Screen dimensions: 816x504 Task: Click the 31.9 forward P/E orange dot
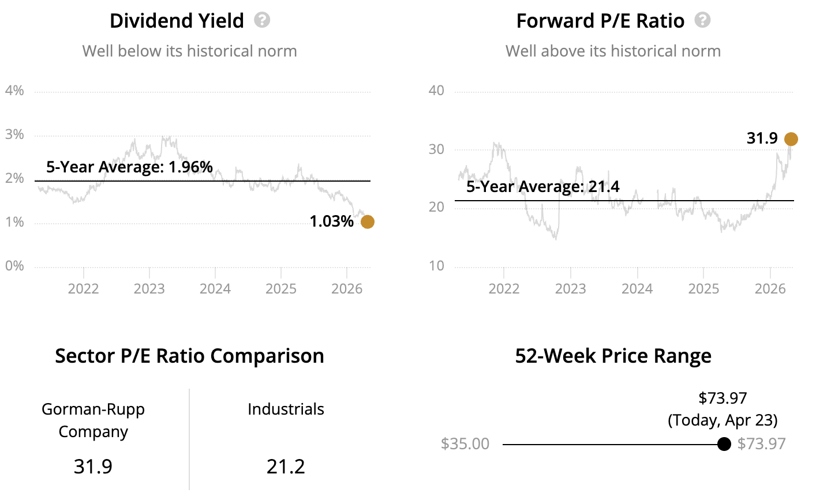tap(791, 139)
